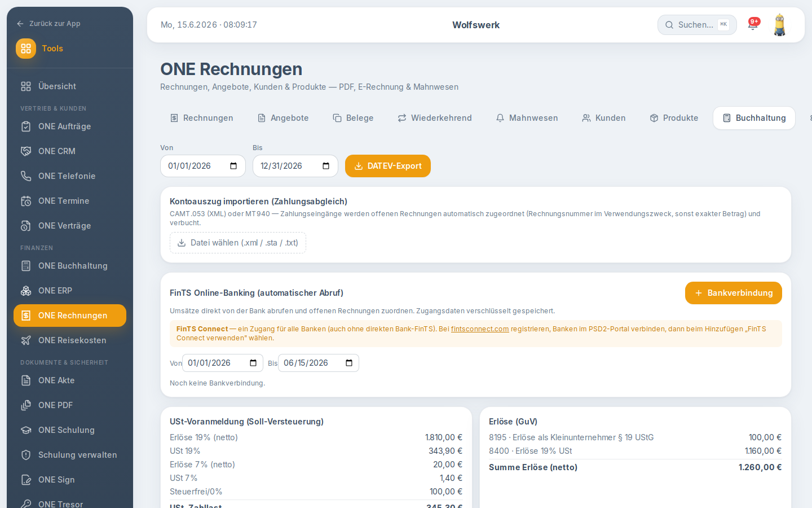The height and width of the screenshot is (508, 812).
Task: Switch to the Angebote tab
Action: click(283, 118)
